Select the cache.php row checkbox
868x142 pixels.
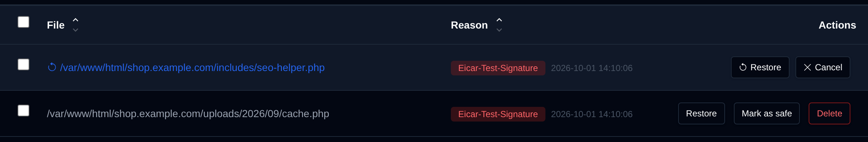click(23, 111)
